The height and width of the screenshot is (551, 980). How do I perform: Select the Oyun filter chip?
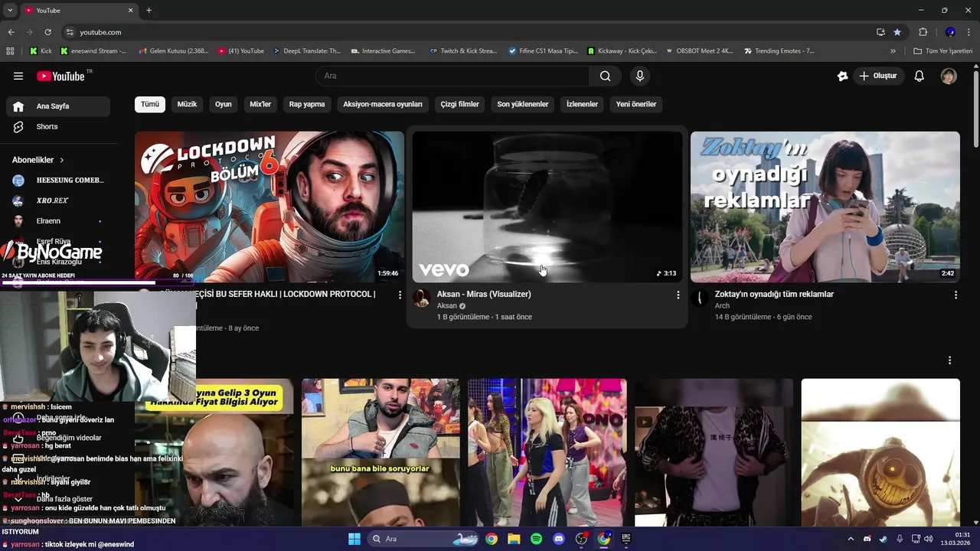tap(224, 104)
